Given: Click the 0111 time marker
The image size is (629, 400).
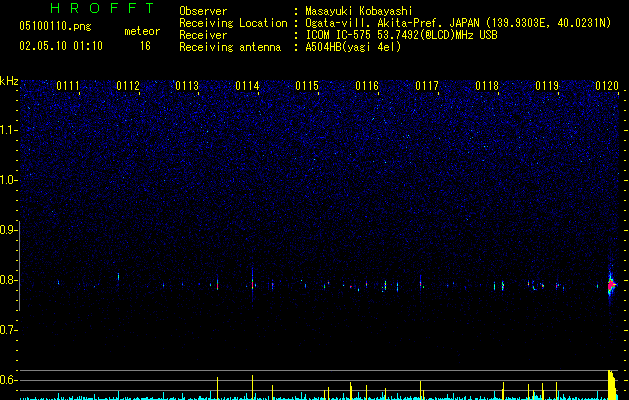Looking at the screenshot, I should [x=68, y=86].
